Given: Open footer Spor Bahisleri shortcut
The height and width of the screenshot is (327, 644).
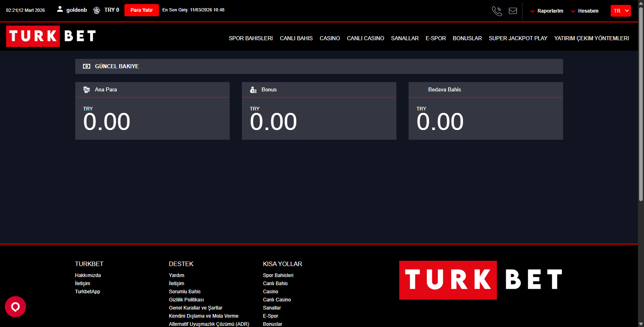Looking at the screenshot, I should point(278,275).
